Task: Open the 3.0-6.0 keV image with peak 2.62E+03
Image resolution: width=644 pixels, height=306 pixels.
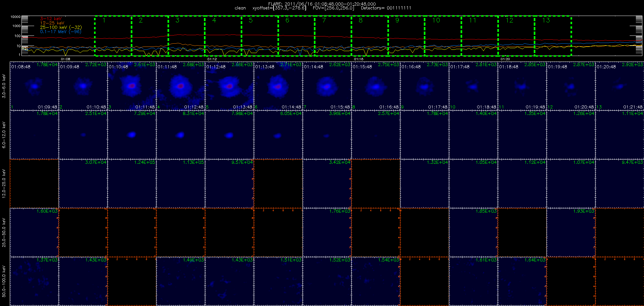Action: (327, 86)
